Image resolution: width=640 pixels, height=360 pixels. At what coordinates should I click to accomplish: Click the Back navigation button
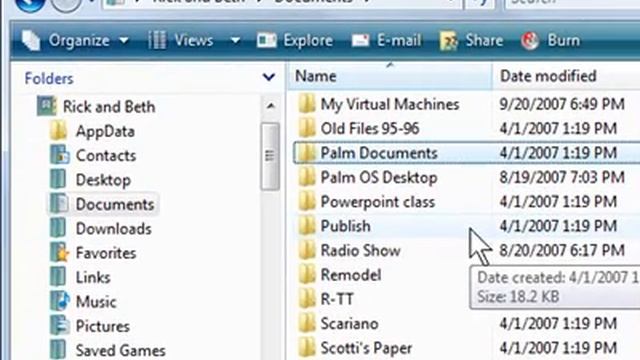30,3
